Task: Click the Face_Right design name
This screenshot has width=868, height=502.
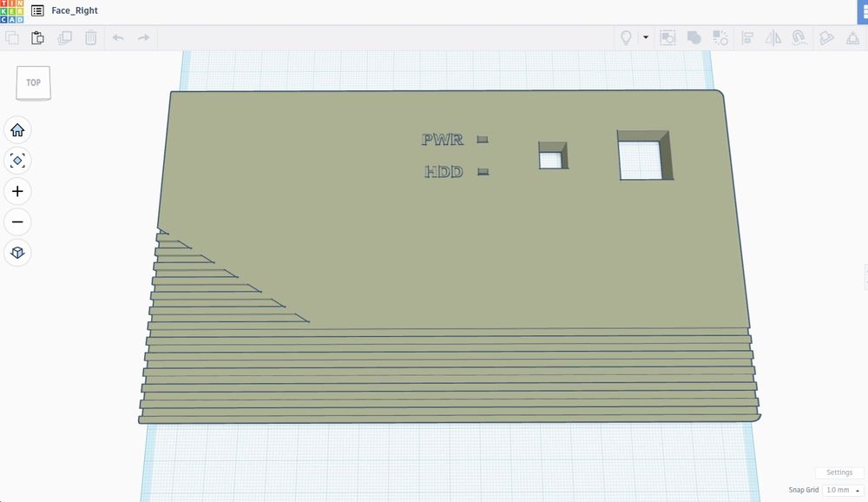Action: [x=74, y=10]
